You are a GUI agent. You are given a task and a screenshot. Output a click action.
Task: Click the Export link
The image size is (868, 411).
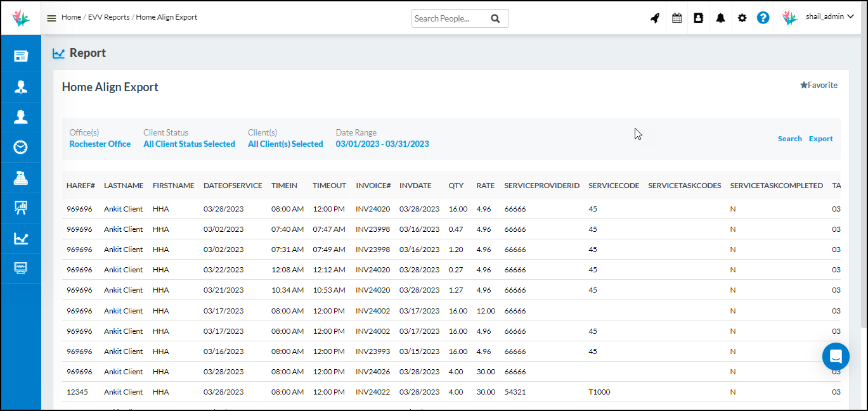pos(820,139)
